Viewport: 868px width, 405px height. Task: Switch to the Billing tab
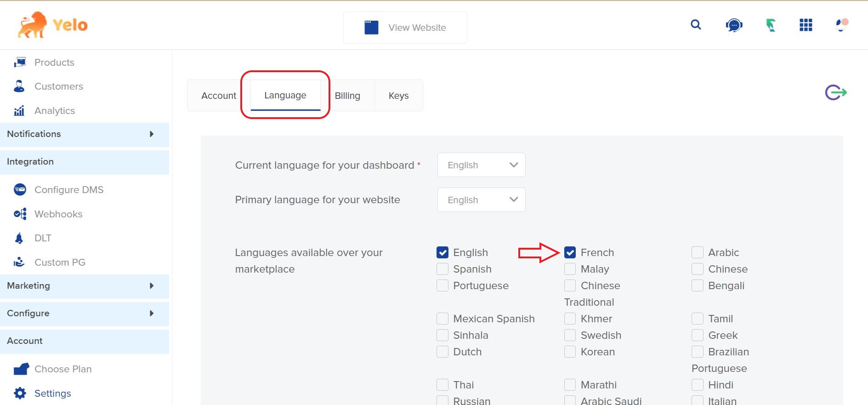click(x=347, y=96)
